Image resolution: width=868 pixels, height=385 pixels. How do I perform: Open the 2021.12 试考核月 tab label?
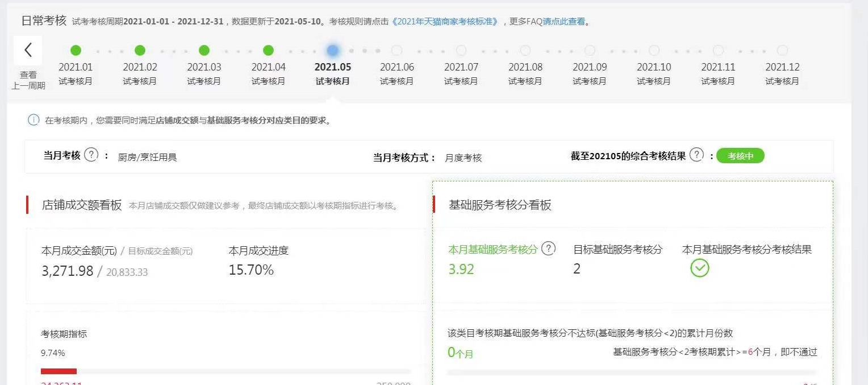782,74
